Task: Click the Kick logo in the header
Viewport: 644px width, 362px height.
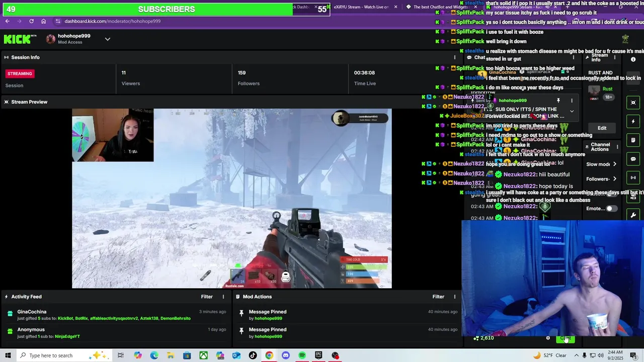Action: tap(20, 39)
